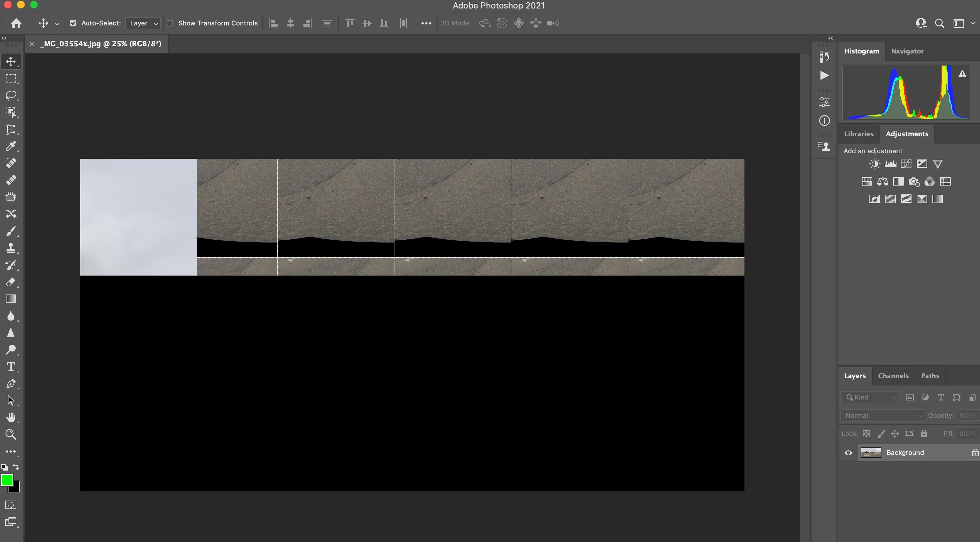Choose the Horizontal Type tool
This screenshot has width=980, height=542.
[11, 367]
